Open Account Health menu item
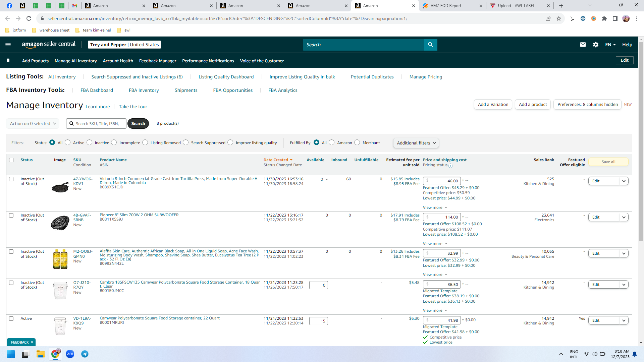 click(118, 61)
